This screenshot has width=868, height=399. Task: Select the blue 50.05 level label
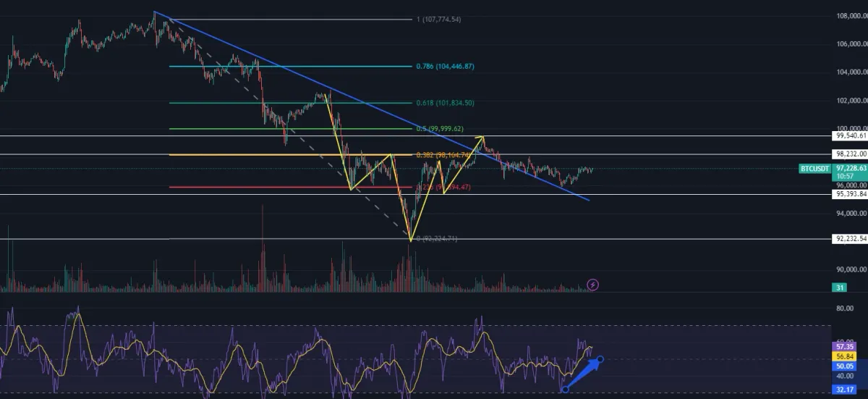[843, 366]
